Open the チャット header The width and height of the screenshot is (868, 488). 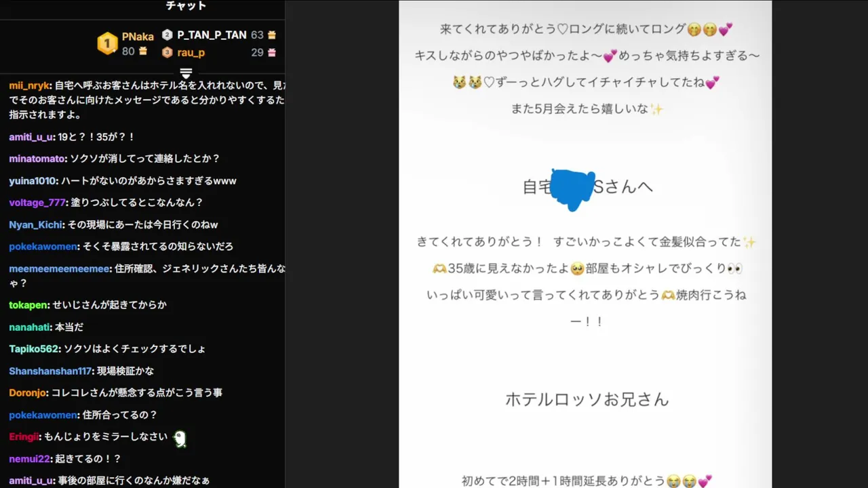[186, 6]
